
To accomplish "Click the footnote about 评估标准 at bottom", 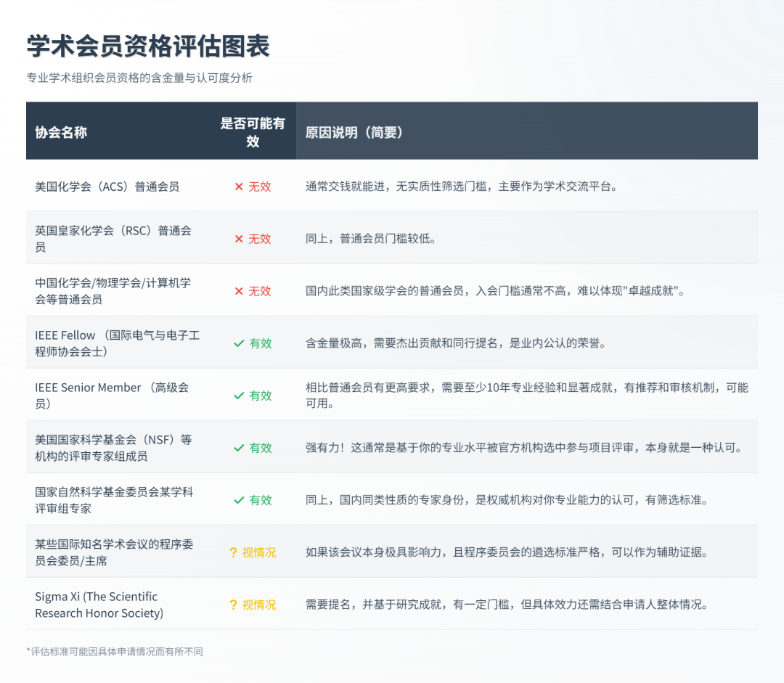I will (x=115, y=652).
